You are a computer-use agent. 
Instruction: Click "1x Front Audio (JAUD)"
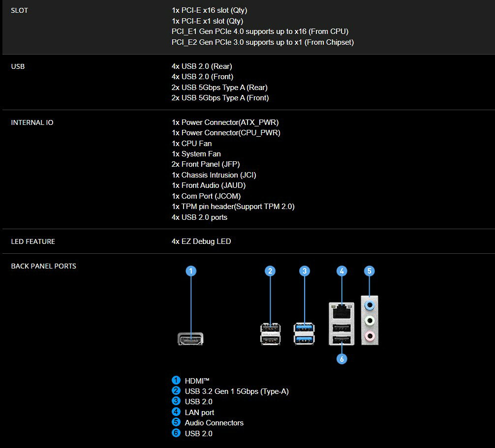209,185
